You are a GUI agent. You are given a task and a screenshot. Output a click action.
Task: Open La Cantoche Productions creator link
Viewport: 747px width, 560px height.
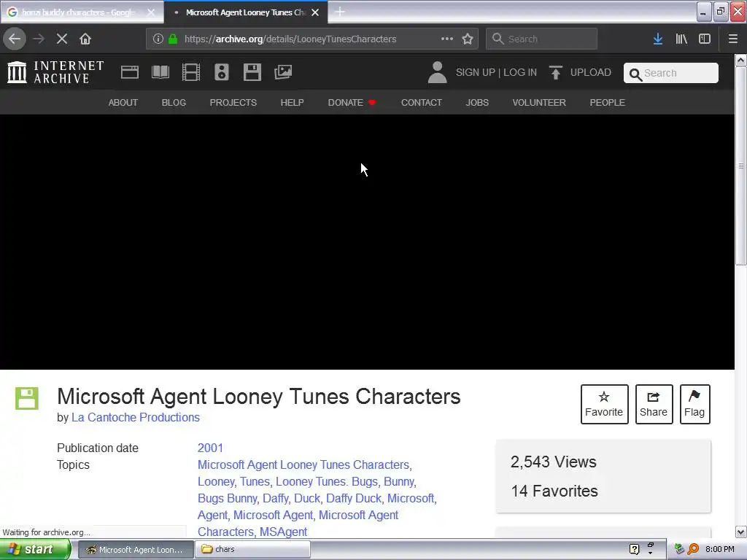[x=135, y=418]
